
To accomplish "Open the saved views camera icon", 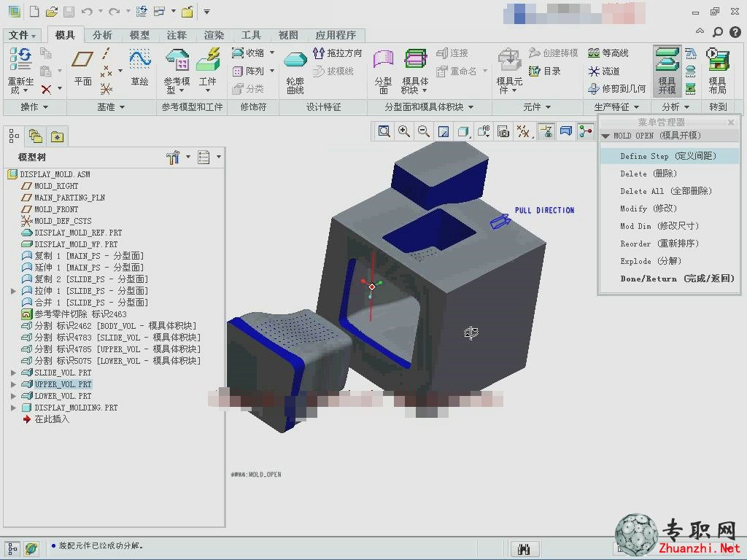I will pyautogui.click(x=503, y=131).
